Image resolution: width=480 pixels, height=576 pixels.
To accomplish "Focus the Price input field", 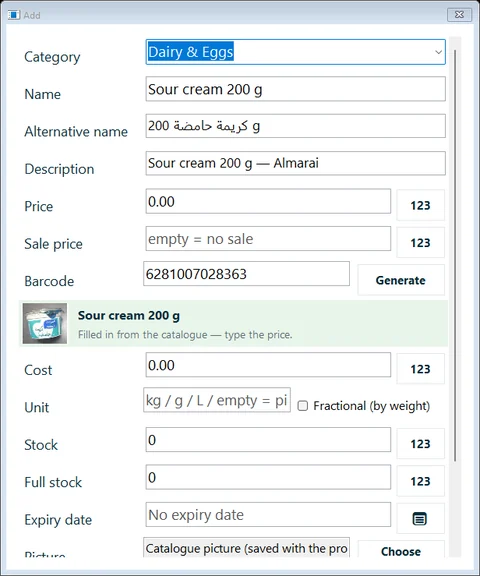I will point(268,201).
